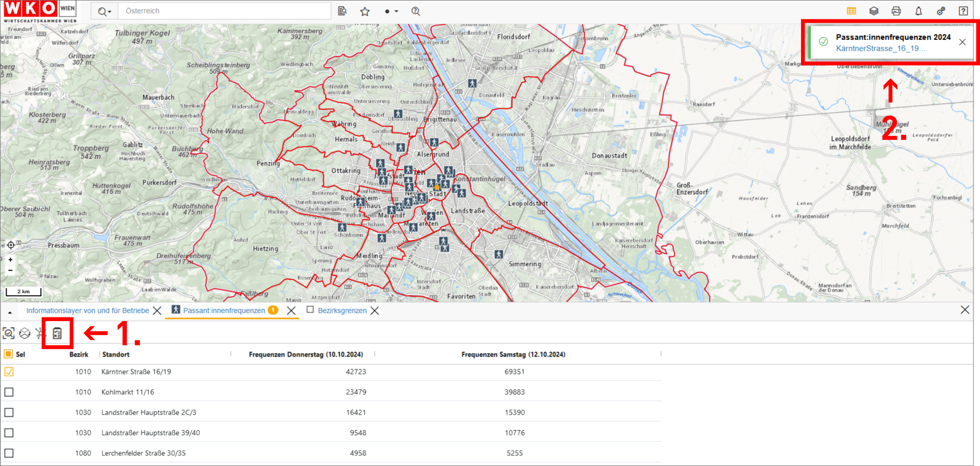The height and width of the screenshot is (466, 980).
Task: Click the print icon in top toolbar
Action: click(896, 11)
